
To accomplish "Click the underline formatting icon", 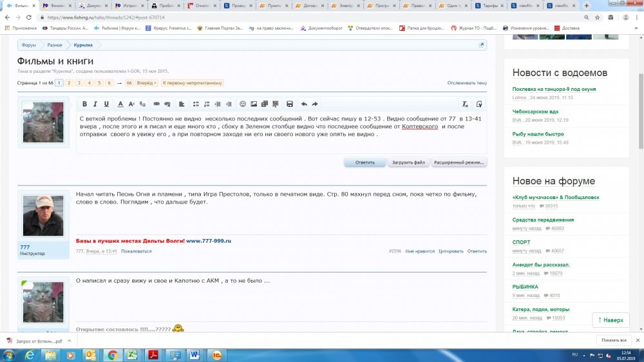I will pyautogui.click(x=106, y=104).
